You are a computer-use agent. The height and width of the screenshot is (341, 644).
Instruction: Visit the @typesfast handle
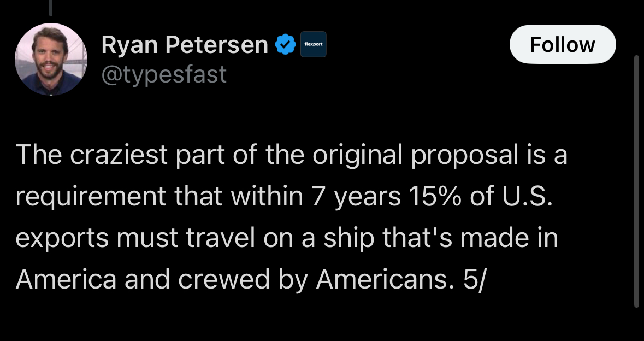pyautogui.click(x=164, y=74)
